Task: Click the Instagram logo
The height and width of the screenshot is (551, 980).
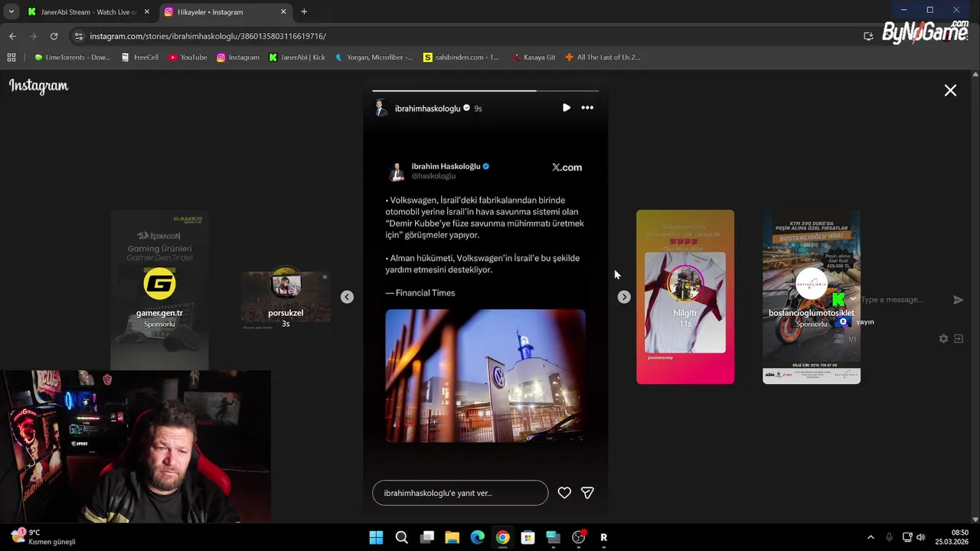Action: 39,86
